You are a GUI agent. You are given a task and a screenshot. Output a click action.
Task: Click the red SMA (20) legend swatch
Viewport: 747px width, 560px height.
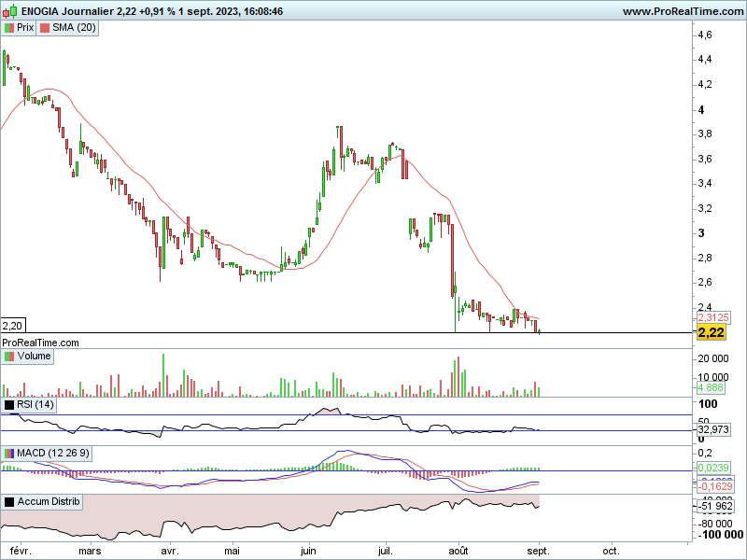(x=45, y=28)
